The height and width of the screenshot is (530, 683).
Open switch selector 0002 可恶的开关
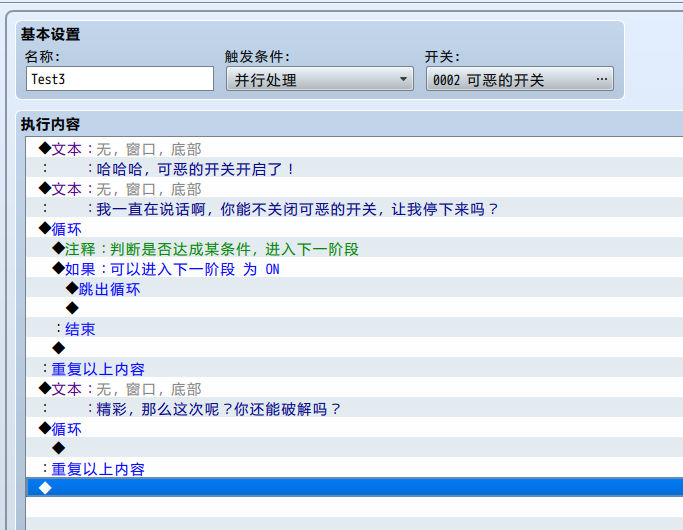coord(520,79)
